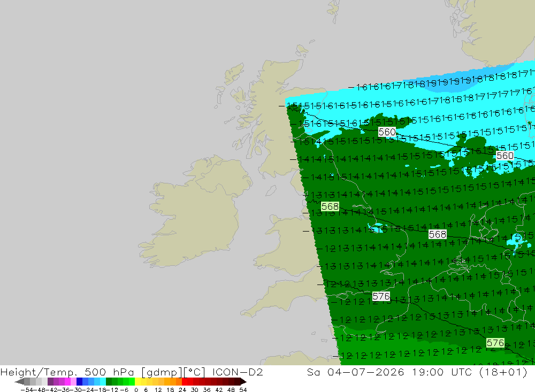Click the '[°C]' unit text
The width and height of the screenshot is (535, 392).
pos(194,372)
